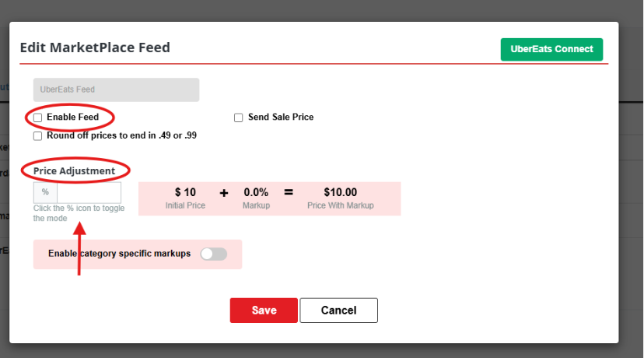Click the UberEats Feed name field
This screenshot has height=358, width=644.
pyautogui.click(x=116, y=89)
